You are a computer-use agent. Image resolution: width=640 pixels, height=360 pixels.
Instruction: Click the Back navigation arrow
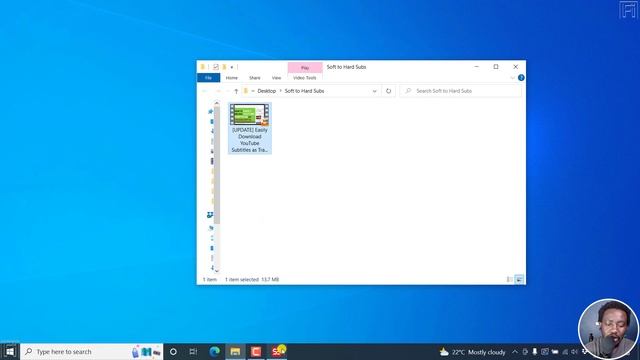205,91
